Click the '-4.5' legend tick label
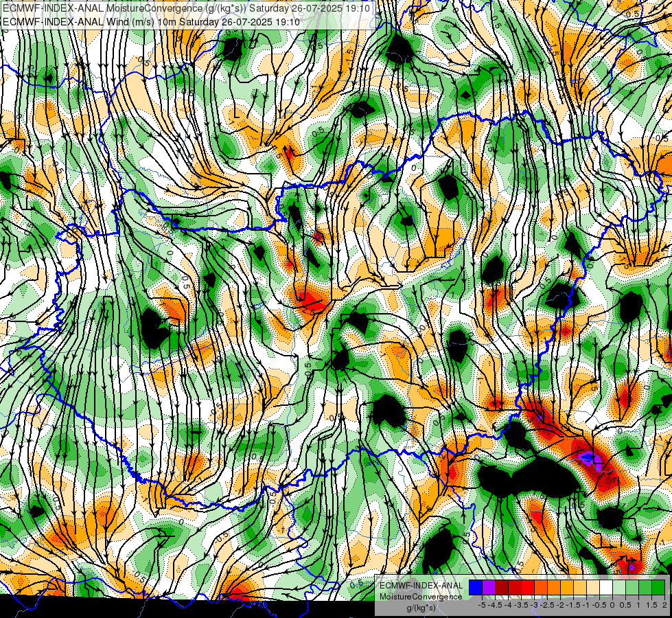 pos(495,605)
